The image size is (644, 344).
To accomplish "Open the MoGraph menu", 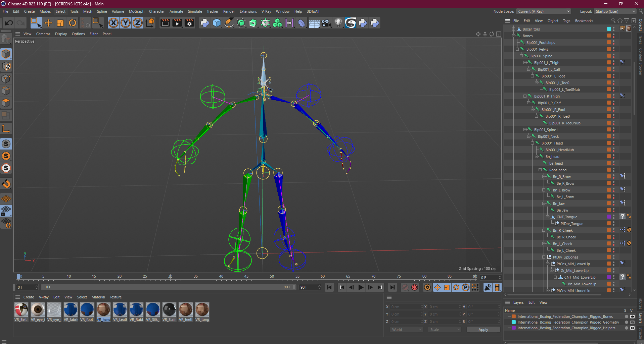I will click(136, 11).
